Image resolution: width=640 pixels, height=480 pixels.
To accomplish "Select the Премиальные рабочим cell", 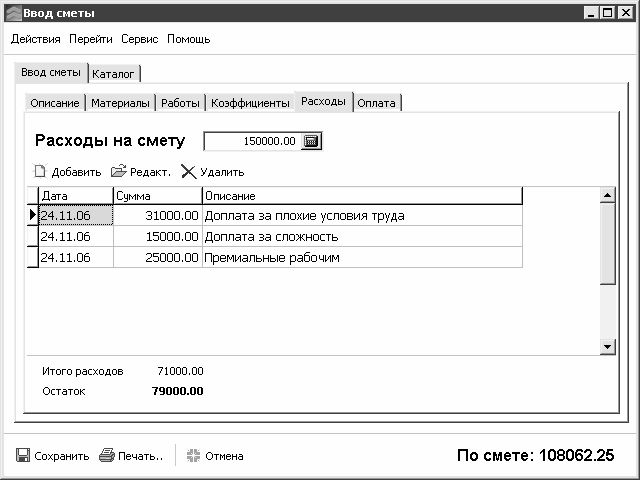I will coord(362,258).
